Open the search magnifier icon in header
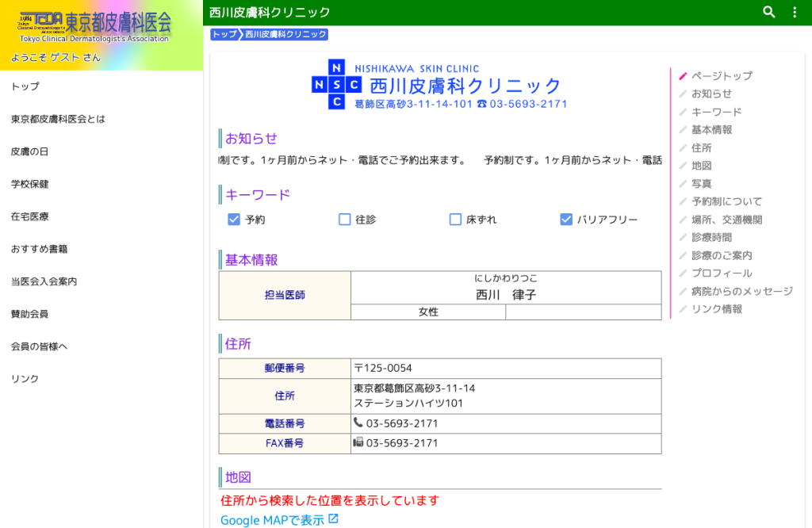The image size is (812, 528). [769, 12]
